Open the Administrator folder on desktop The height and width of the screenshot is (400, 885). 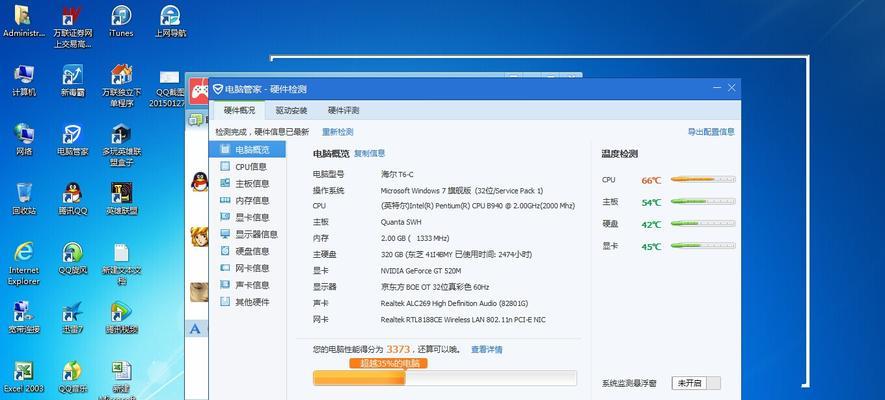click(x=23, y=21)
